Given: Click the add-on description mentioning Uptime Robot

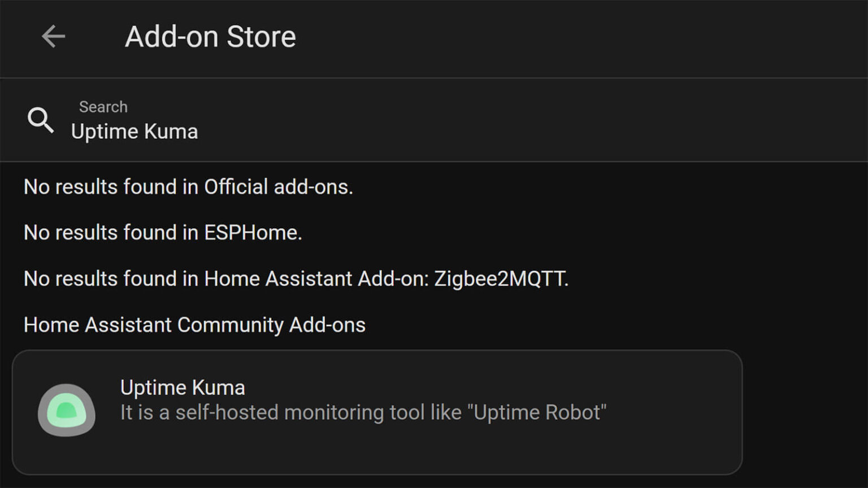Looking at the screenshot, I should (362, 412).
